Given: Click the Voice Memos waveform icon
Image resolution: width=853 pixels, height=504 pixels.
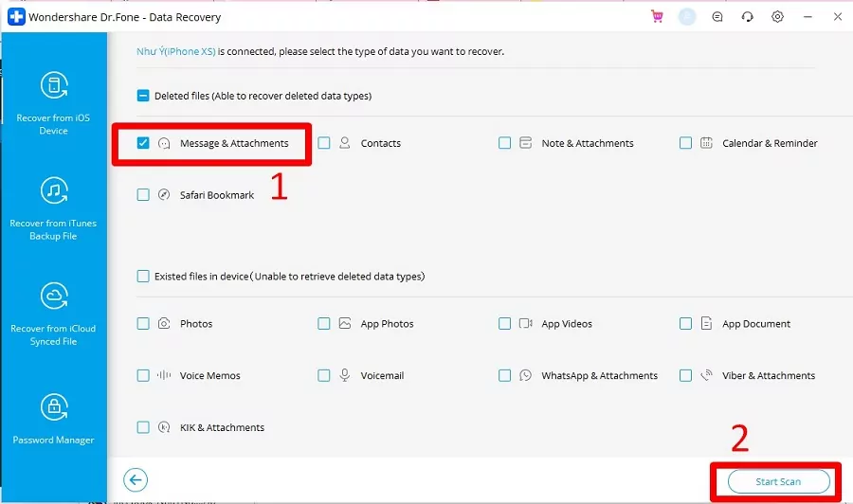Looking at the screenshot, I should pyautogui.click(x=164, y=375).
